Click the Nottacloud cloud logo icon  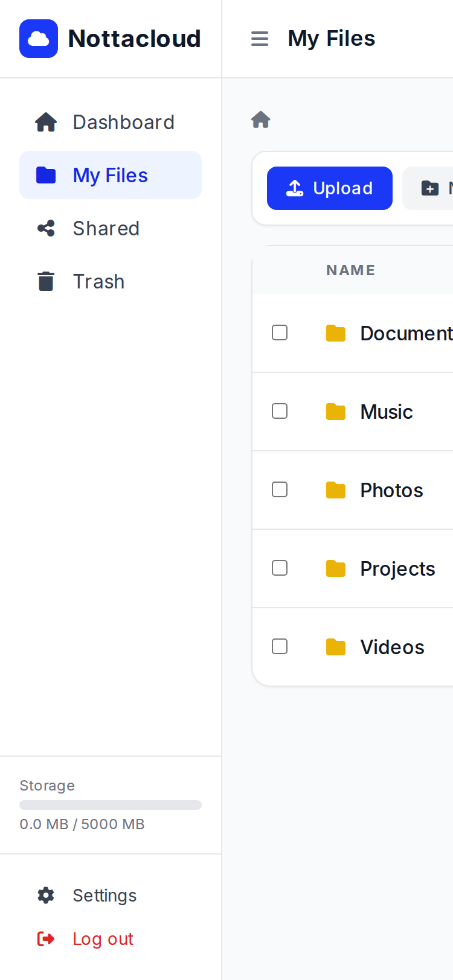pos(39,39)
